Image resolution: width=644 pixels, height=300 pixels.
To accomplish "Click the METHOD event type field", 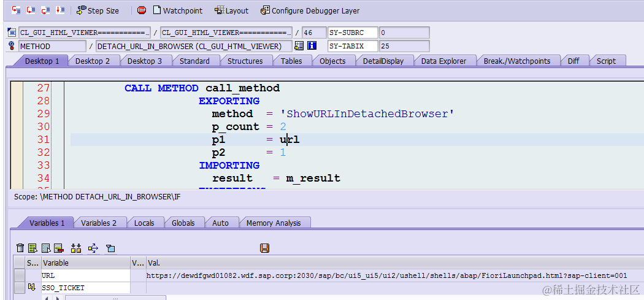I will point(52,46).
